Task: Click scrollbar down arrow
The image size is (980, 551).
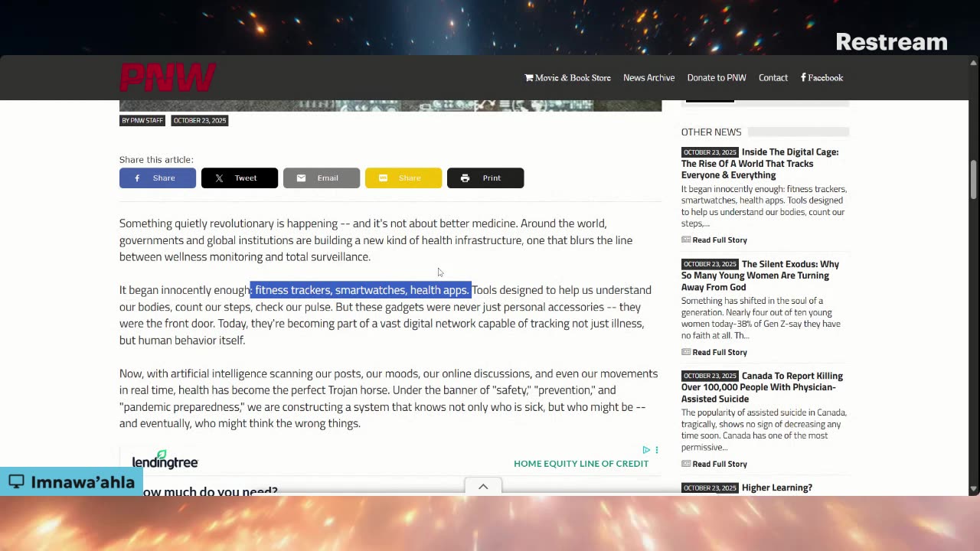Action: point(974,488)
